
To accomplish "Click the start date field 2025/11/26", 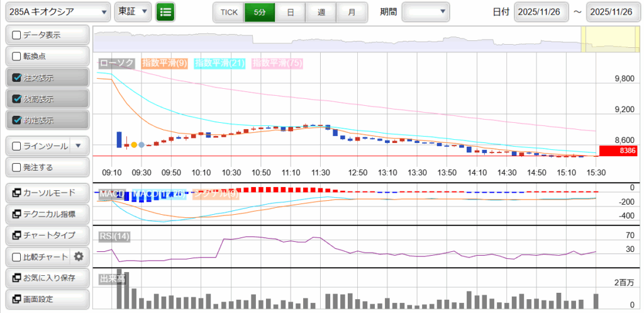I will 541,12.
